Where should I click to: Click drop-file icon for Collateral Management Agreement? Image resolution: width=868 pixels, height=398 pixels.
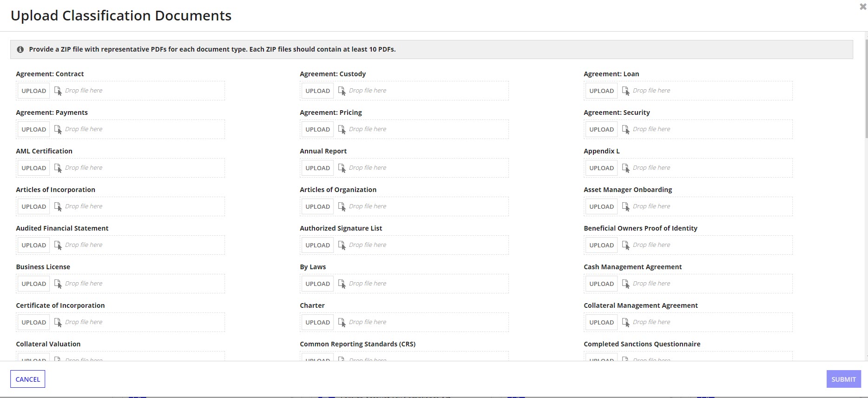[x=626, y=322]
